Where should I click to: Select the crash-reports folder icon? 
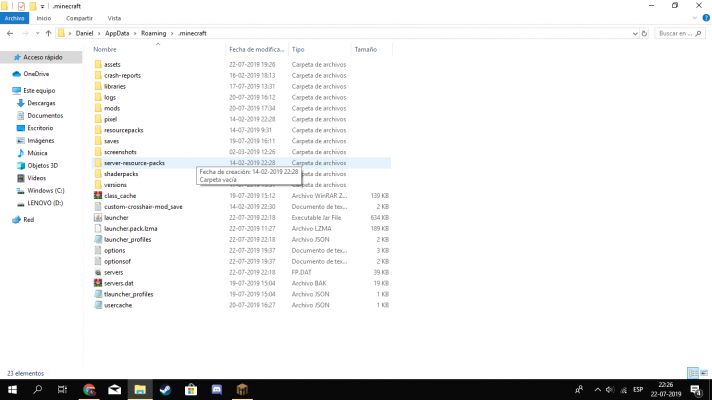coord(98,75)
